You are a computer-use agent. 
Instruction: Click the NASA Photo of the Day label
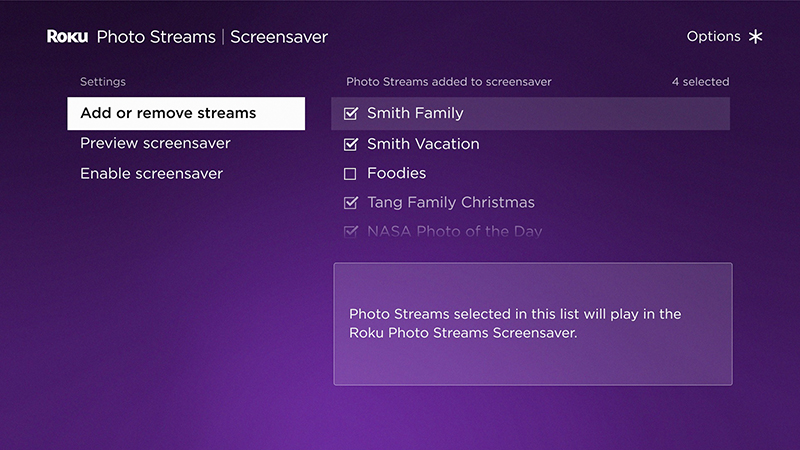454,232
